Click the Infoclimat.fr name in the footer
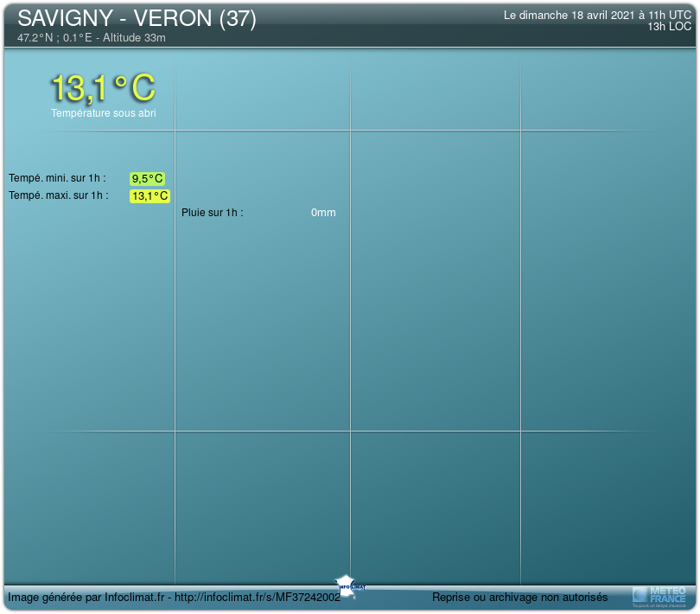Image resolution: width=700 pixels, height=614 pixels. 135,598
